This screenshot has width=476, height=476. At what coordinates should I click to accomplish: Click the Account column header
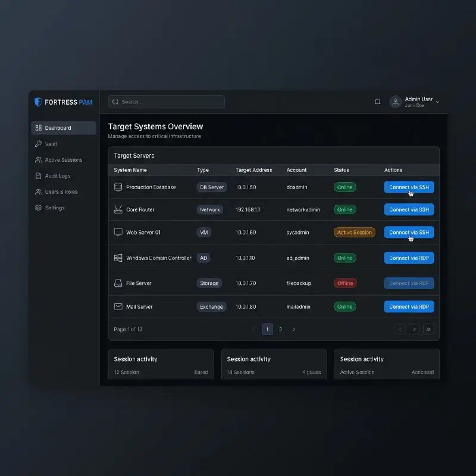296,170
